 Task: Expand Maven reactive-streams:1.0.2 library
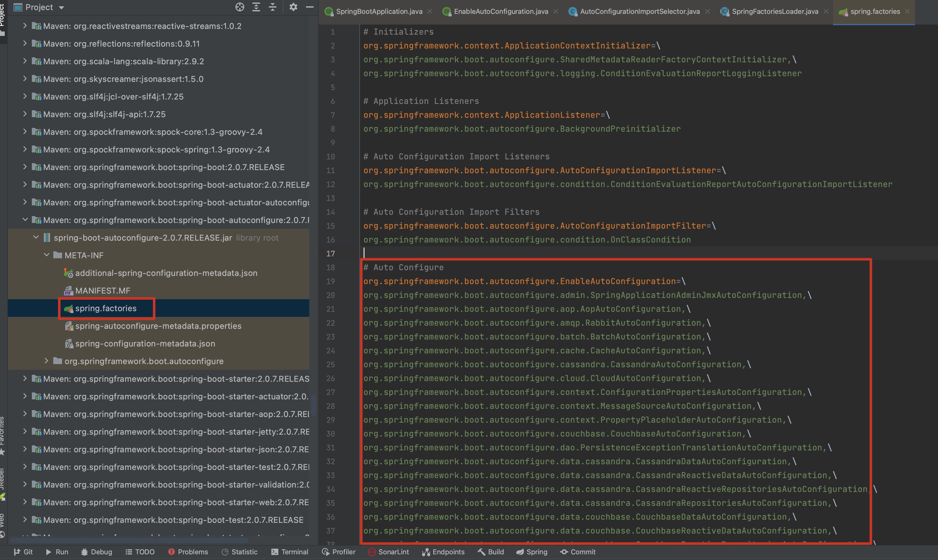coord(25,26)
